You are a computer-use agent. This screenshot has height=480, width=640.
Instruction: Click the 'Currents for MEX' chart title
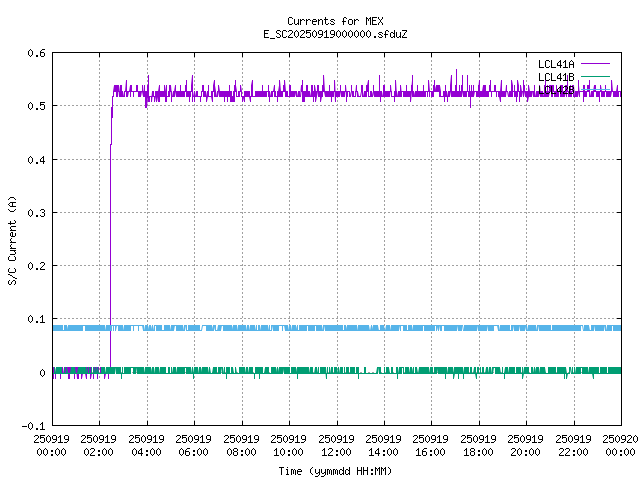click(335, 21)
